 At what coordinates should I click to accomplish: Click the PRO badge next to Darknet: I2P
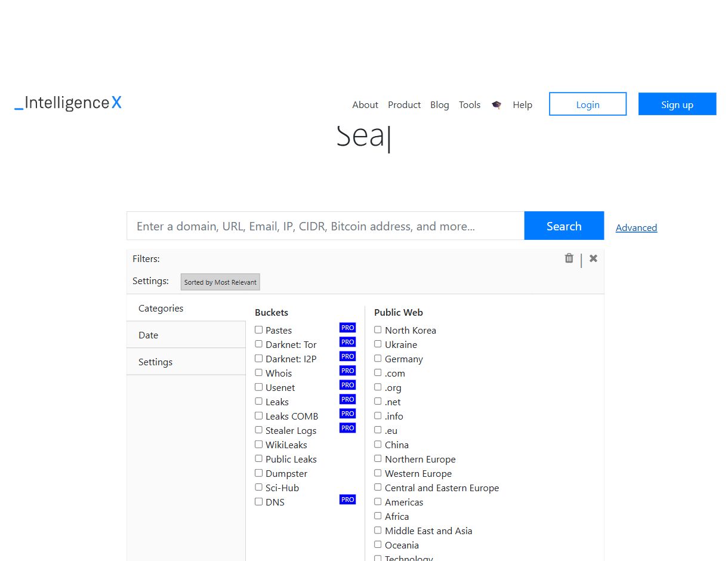coord(347,356)
